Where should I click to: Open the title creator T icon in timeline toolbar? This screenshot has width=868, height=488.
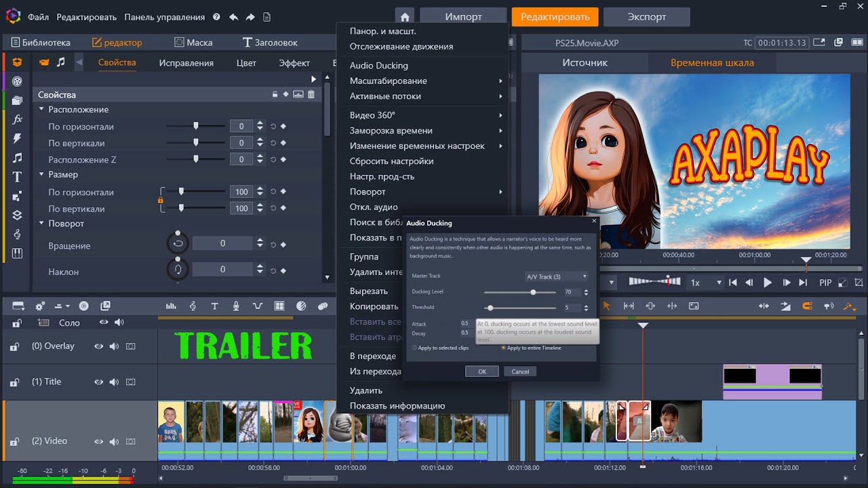(214, 306)
